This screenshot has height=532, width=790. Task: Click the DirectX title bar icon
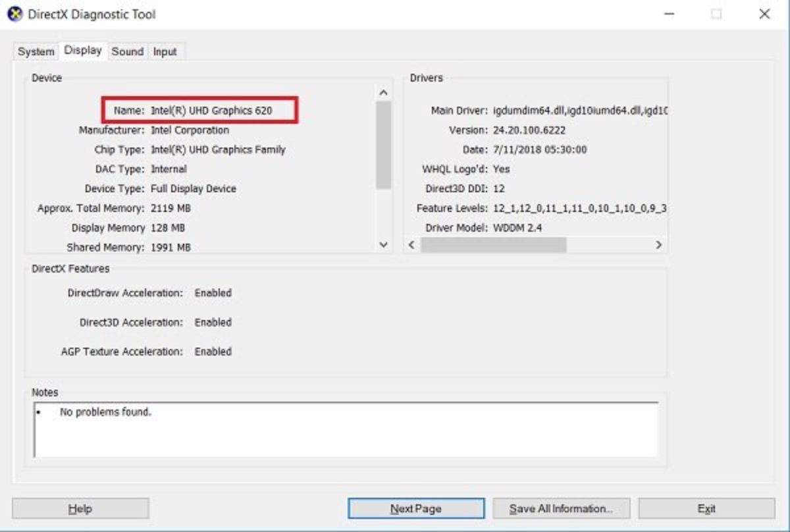coord(15,14)
